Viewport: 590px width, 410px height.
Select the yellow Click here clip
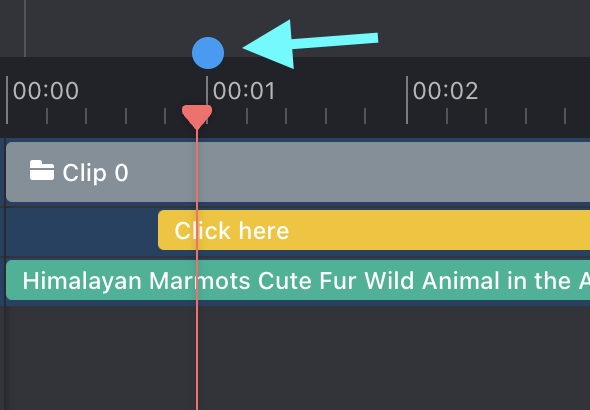point(374,230)
